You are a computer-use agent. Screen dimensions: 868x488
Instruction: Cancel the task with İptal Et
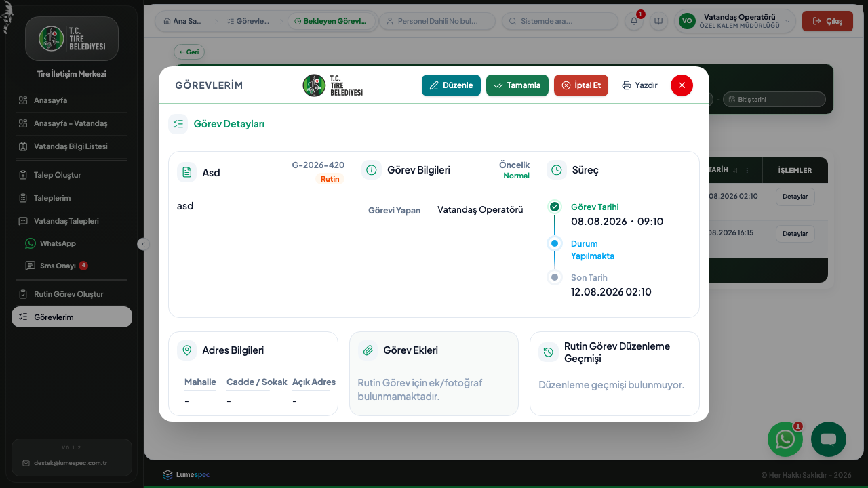pyautogui.click(x=581, y=85)
